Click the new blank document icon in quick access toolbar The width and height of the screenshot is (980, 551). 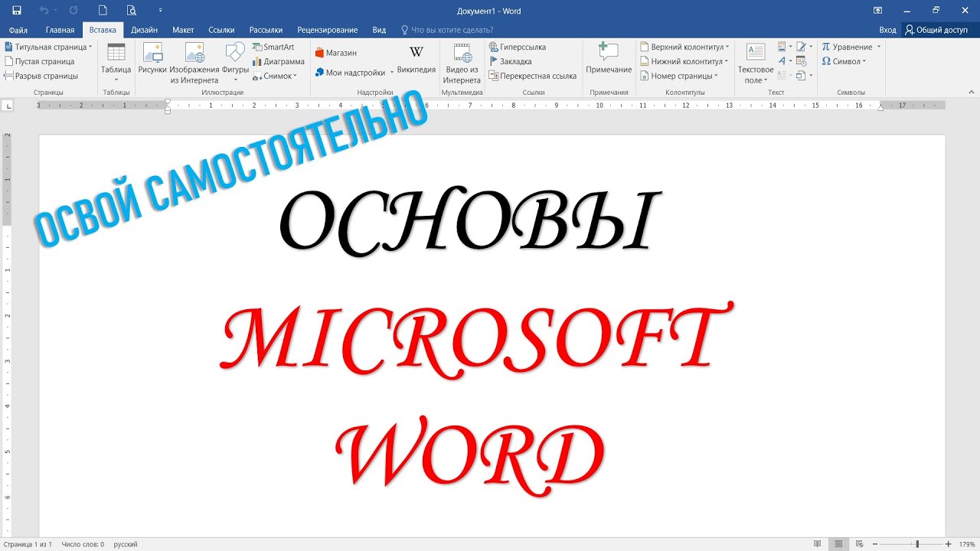(103, 11)
